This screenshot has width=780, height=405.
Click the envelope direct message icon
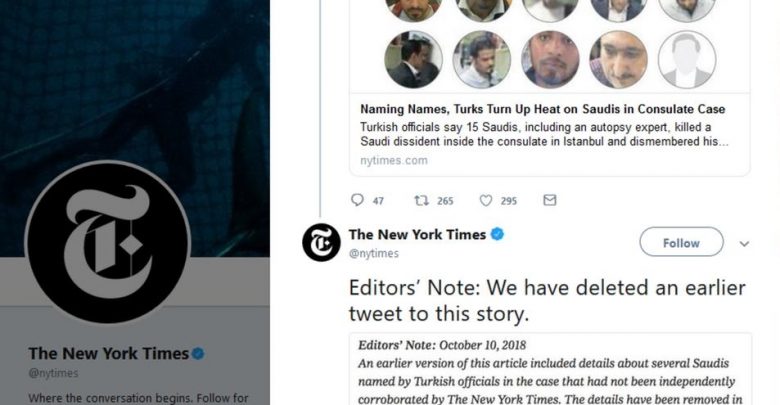(549, 200)
